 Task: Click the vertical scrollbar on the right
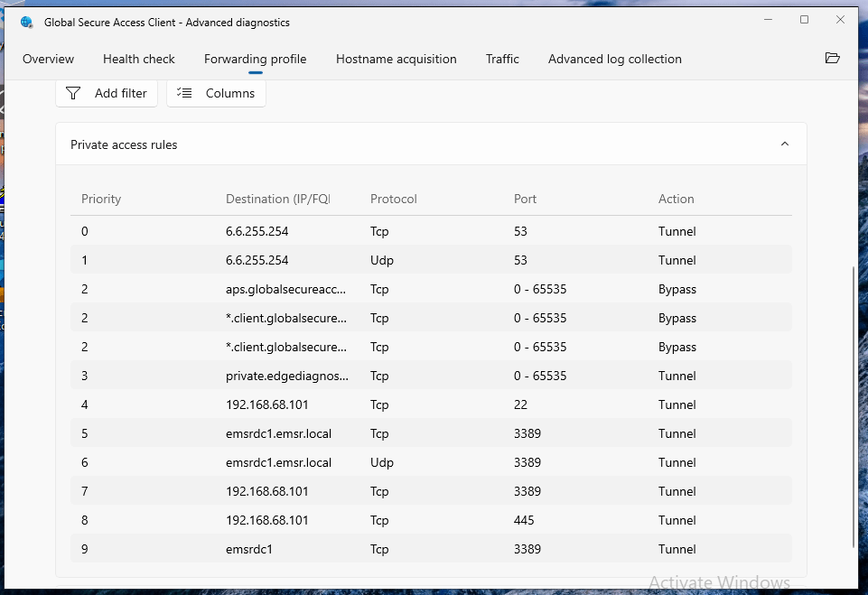click(854, 406)
